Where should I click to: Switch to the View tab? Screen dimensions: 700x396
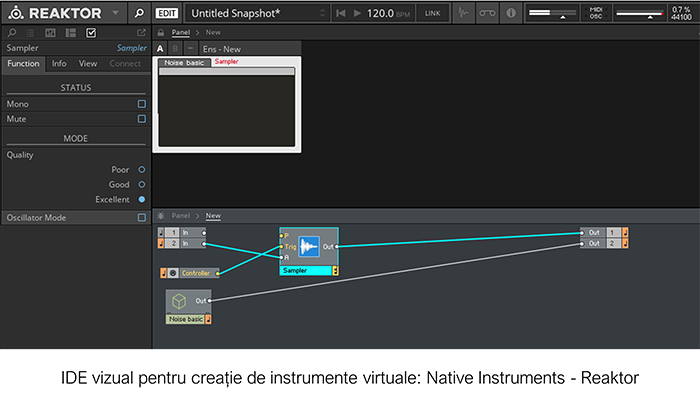pyautogui.click(x=88, y=63)
